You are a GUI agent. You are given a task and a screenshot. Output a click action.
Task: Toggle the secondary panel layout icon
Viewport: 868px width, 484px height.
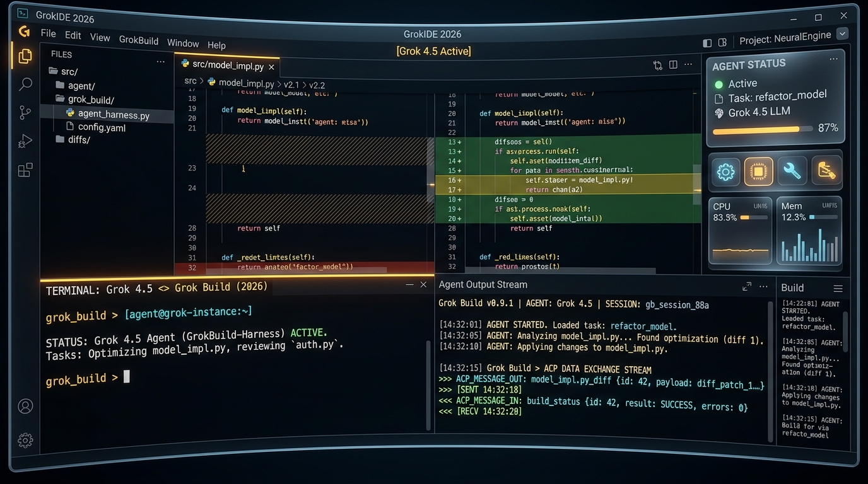coord(722,42)
